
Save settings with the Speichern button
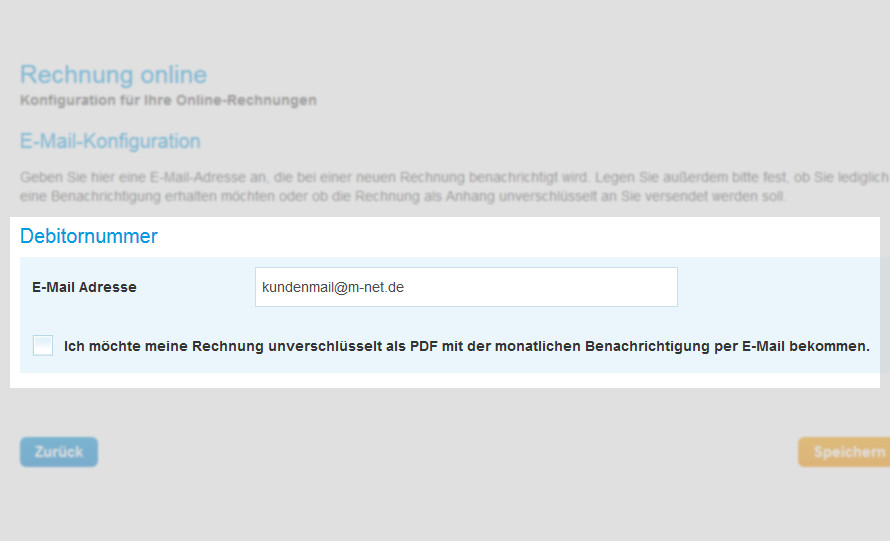click(x=846, y=452)
